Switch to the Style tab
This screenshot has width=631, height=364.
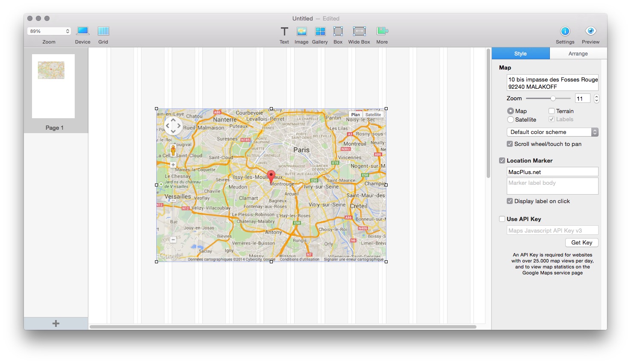(520, 53)
